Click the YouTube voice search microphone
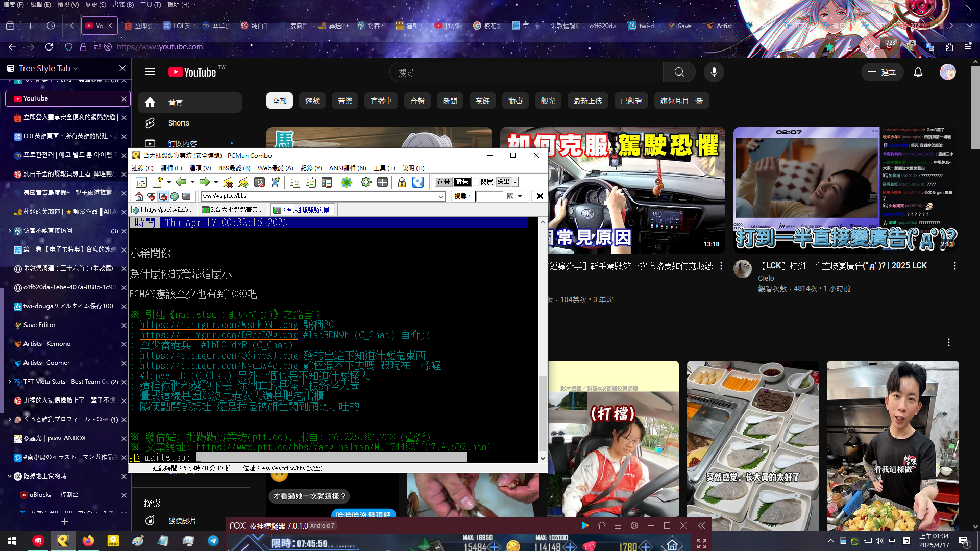This screenshot has width=980, height=551. point(714,72)
